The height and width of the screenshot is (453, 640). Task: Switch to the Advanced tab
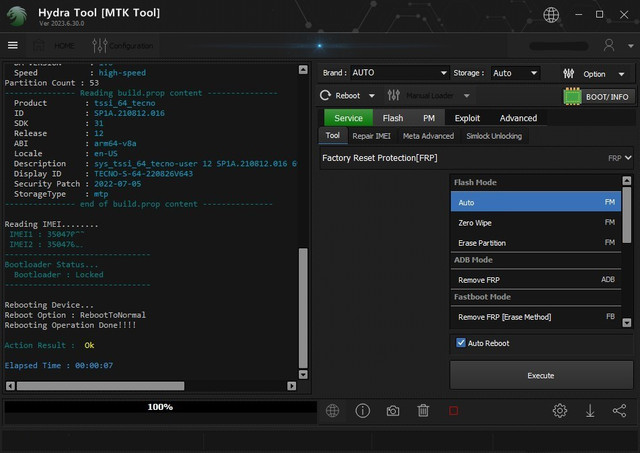coord(518,118)
